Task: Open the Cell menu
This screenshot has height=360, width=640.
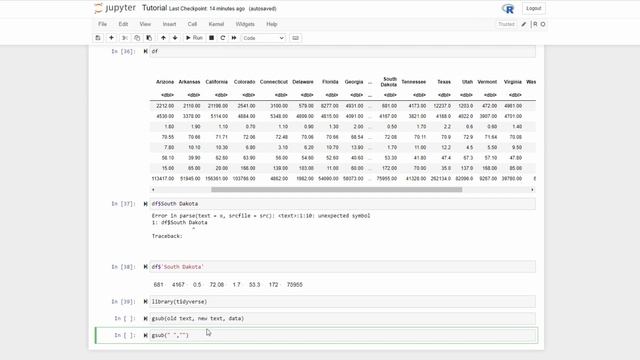Action: tap(192, 24)
